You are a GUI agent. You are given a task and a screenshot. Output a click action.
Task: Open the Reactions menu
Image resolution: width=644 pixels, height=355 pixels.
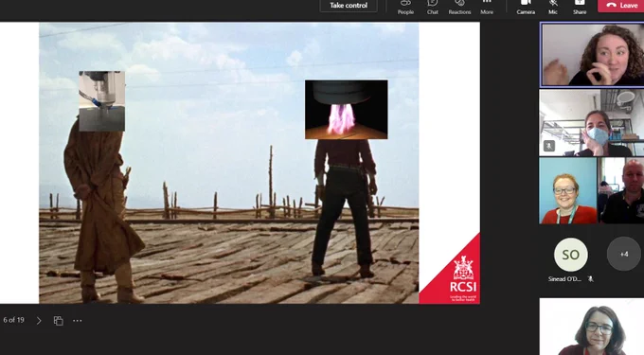(459, 8)
